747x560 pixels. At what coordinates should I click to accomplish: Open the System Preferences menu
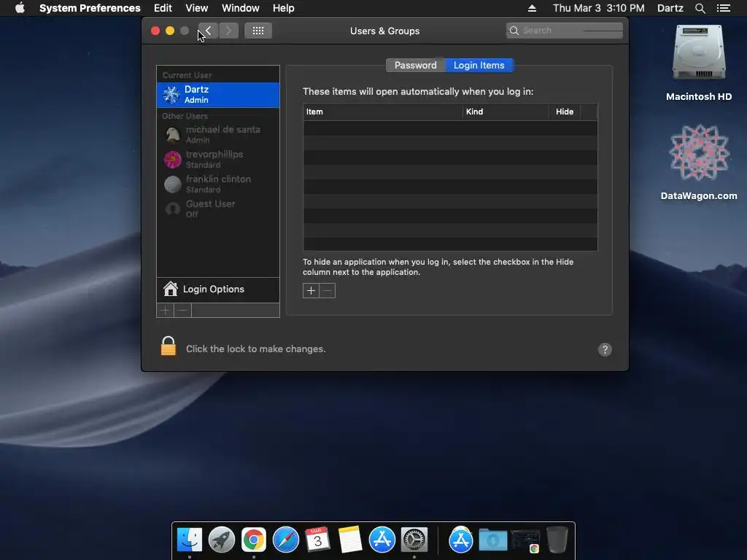[90, 8]
